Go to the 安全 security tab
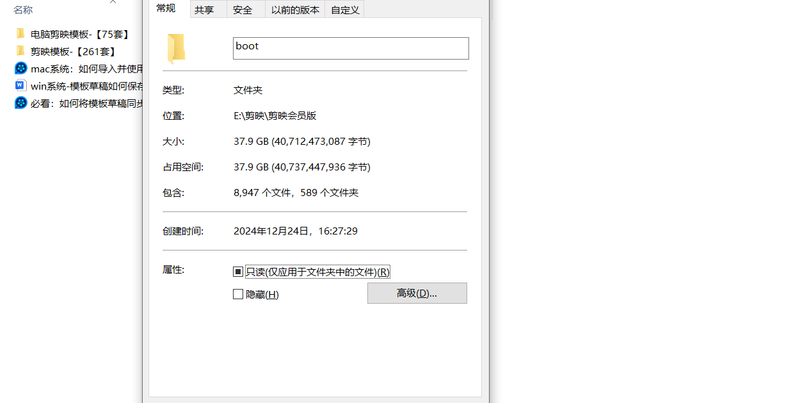 point(242,10)
